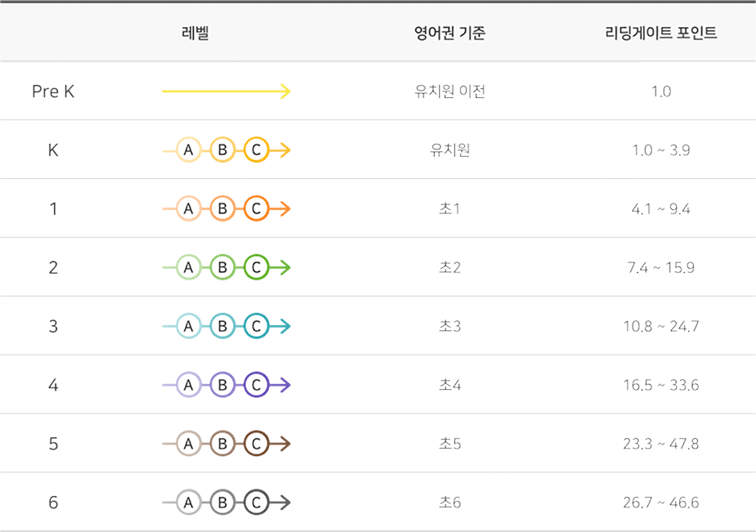Select the Pre K row label

(53, 91)
